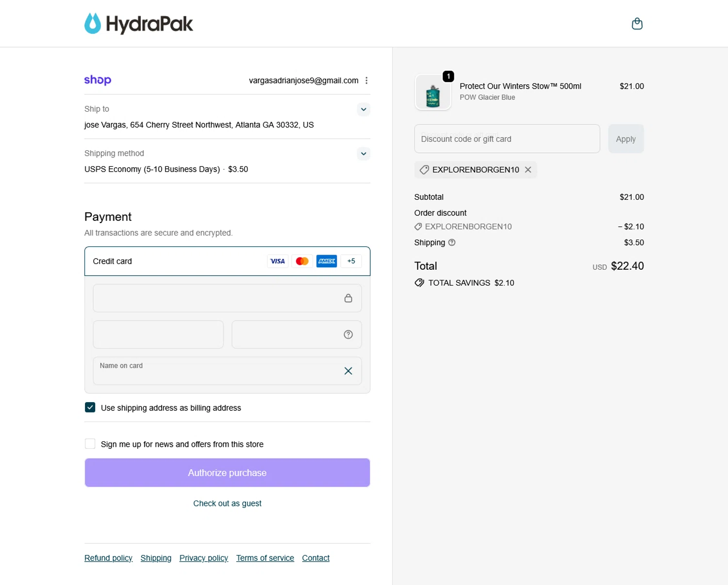This screenshot has height=585, width=728.
Task: Clear the Name on card field
Action: click(x=348, y=371)
